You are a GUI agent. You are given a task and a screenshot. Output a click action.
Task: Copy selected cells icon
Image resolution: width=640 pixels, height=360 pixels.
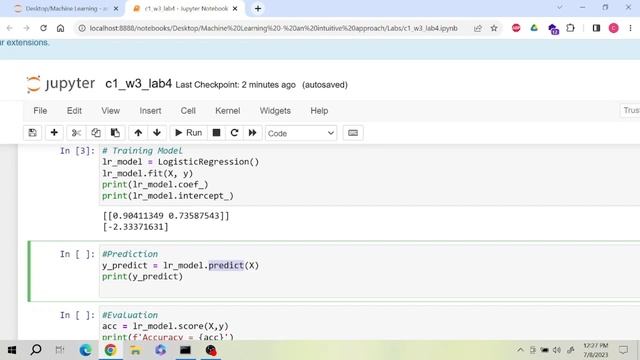(x=96, y=133)
